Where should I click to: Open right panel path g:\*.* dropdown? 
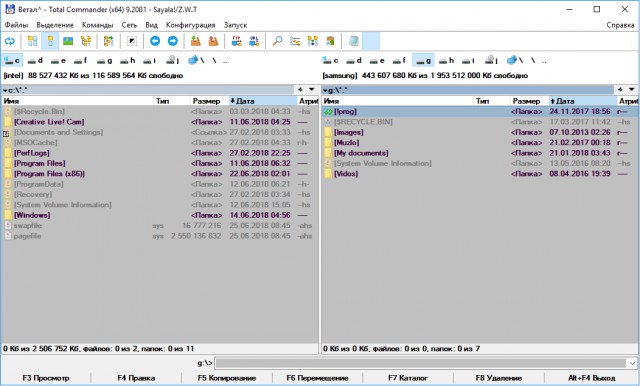coord(468,90)
